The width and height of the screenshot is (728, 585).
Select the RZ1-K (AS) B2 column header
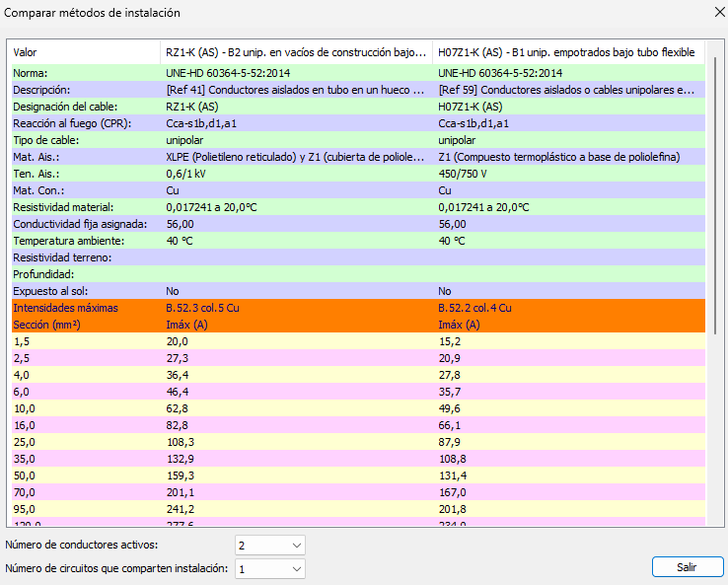point(296,52)
